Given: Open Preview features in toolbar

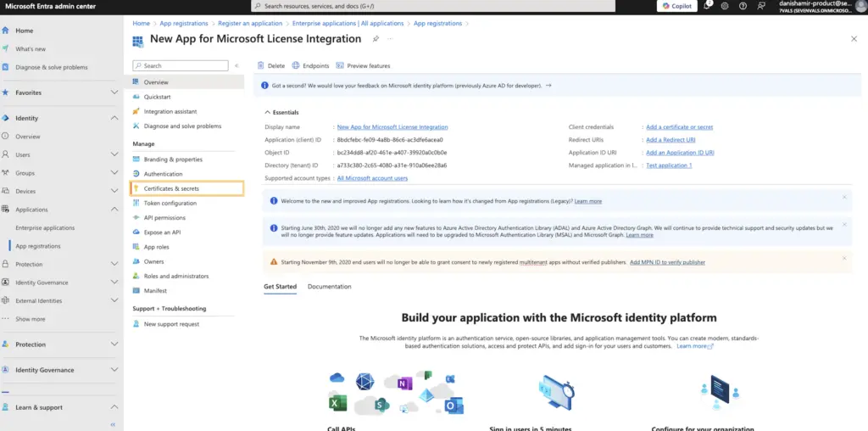Looking at the screenshot, I should click(x=363, y=65).
